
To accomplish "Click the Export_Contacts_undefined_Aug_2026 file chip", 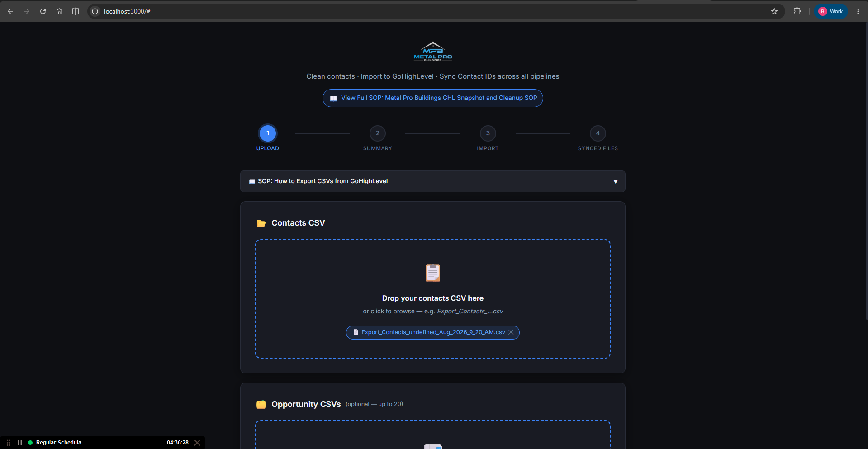I will [x=433, y=332].
